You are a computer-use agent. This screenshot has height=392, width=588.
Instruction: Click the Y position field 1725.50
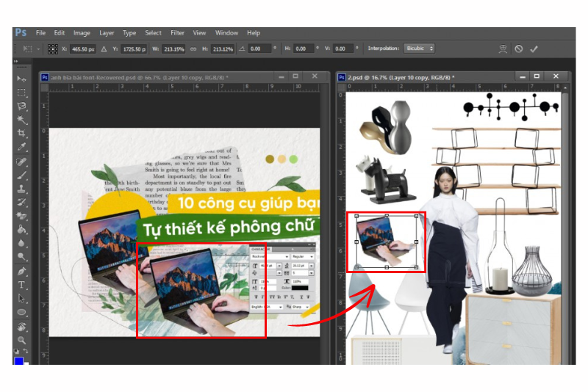[x=134, y=49]
